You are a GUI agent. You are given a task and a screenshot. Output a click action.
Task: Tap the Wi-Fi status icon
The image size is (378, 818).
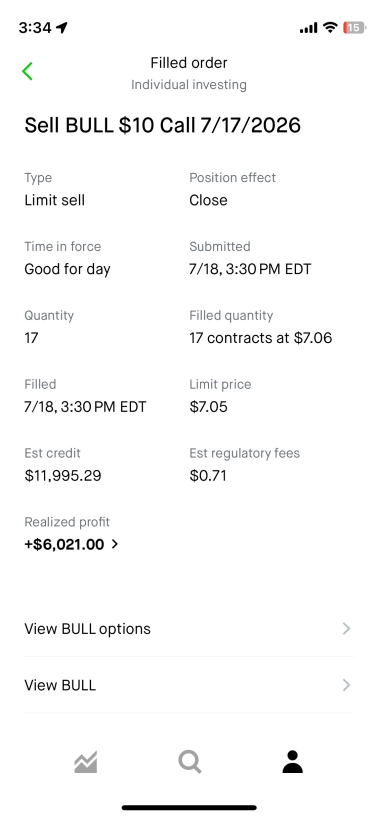pyautogui.click(x=330, y=27)
